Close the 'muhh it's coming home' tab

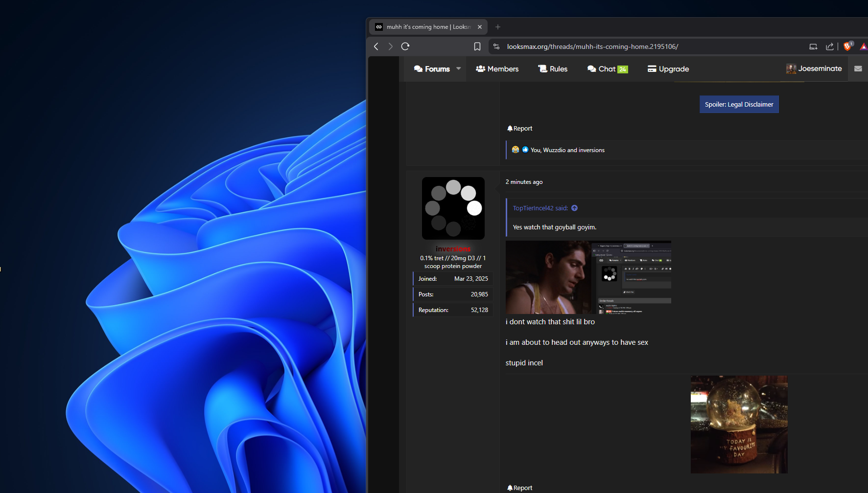pyautogui.click(x=480, y=27)
